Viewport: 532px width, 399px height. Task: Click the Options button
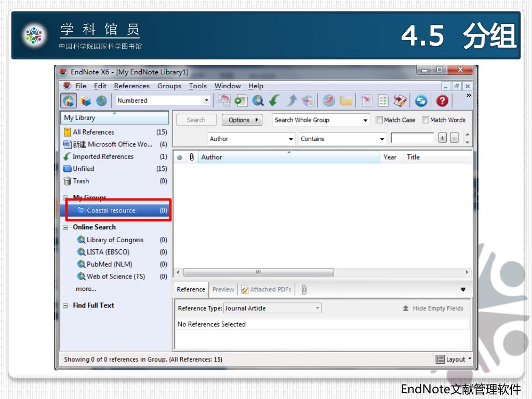pyautogui.click(x=242, y=120)
